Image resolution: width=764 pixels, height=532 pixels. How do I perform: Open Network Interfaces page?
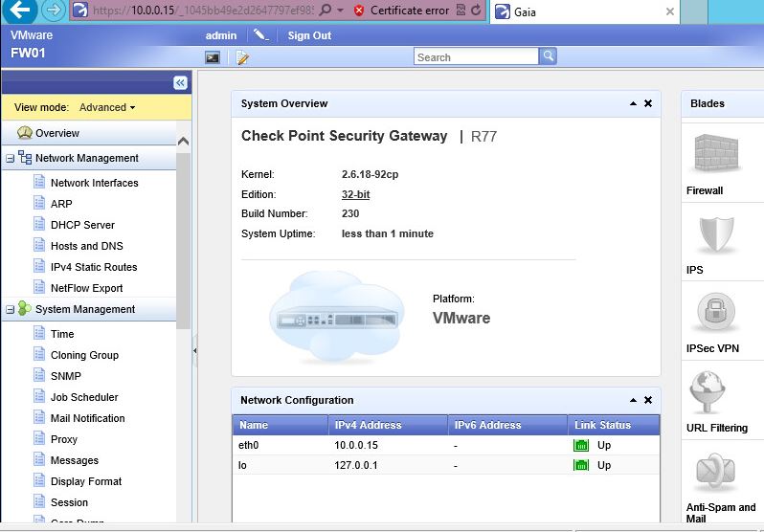[95, 183]
